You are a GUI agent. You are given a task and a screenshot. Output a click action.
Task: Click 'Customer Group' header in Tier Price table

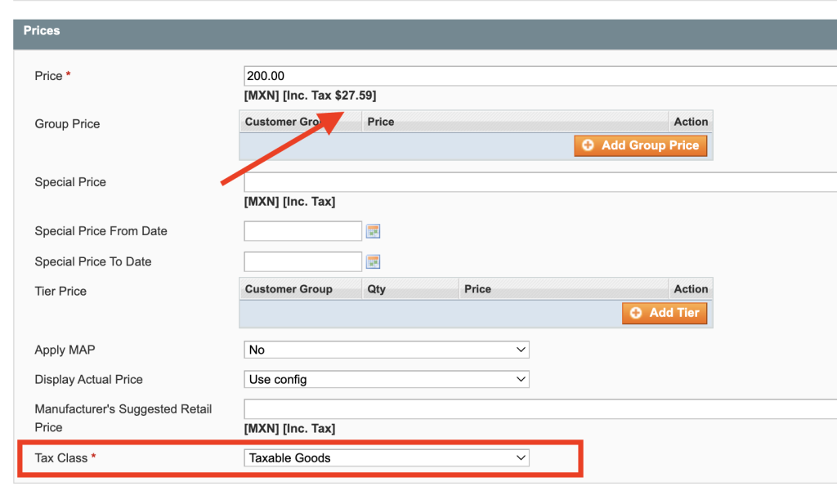coord(289,289)
